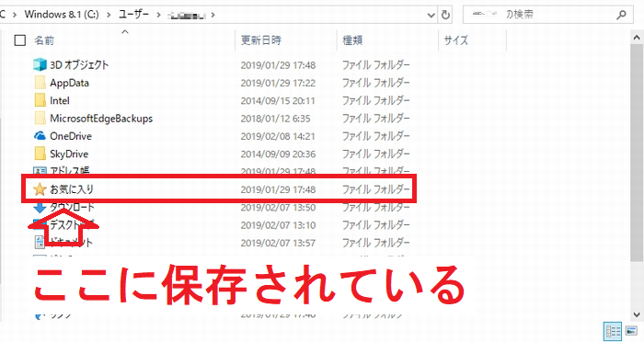Select the 3D オブジェクト name text
This screenshot has height=342, width=644.
click(79, 65)
